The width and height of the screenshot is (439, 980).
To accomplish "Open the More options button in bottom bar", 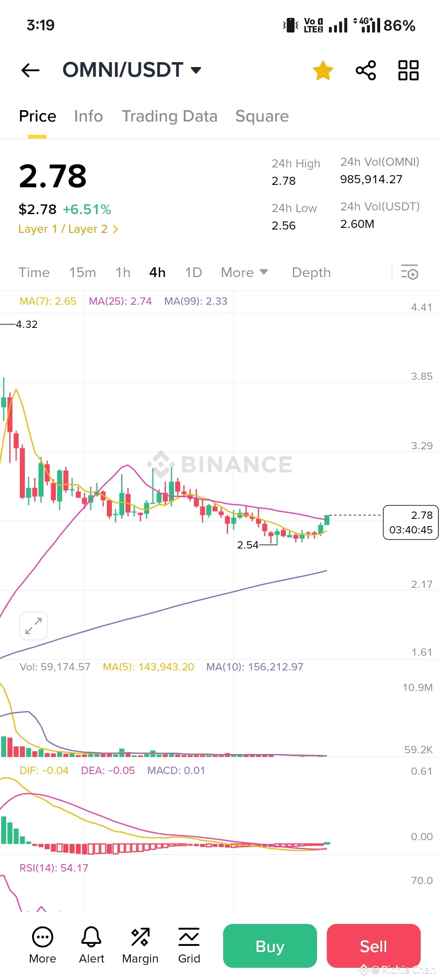I will 43,946.
